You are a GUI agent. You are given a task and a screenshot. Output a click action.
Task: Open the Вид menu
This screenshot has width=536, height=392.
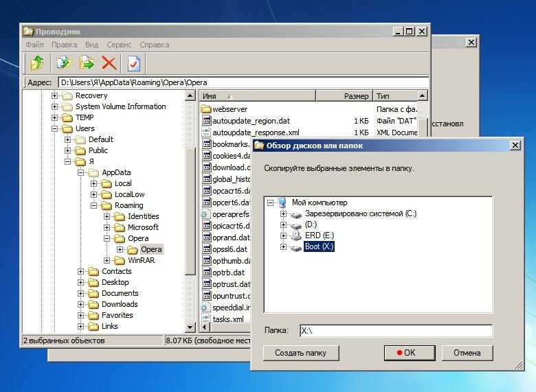pyautogui.click(x=91, y=45)
